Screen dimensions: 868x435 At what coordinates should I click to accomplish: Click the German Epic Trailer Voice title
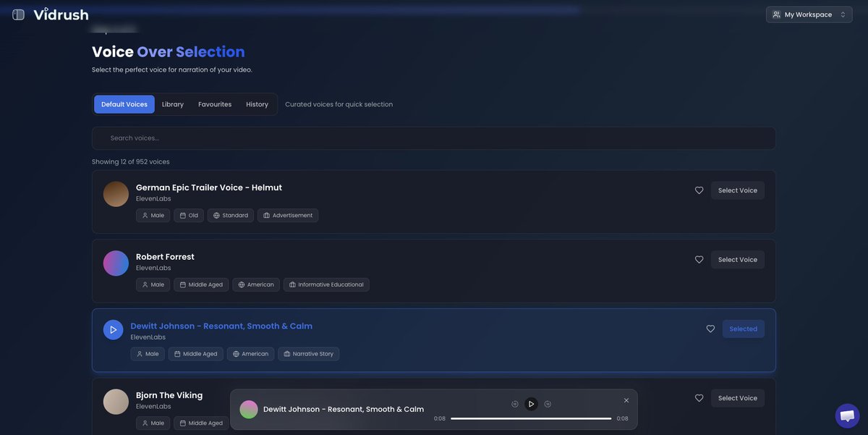pos(209,187)
